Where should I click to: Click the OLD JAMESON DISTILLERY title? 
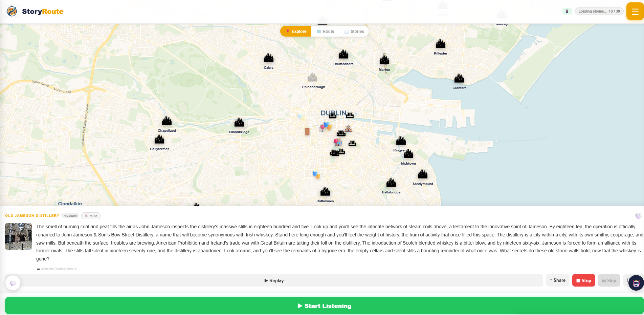tap(32, 216)
